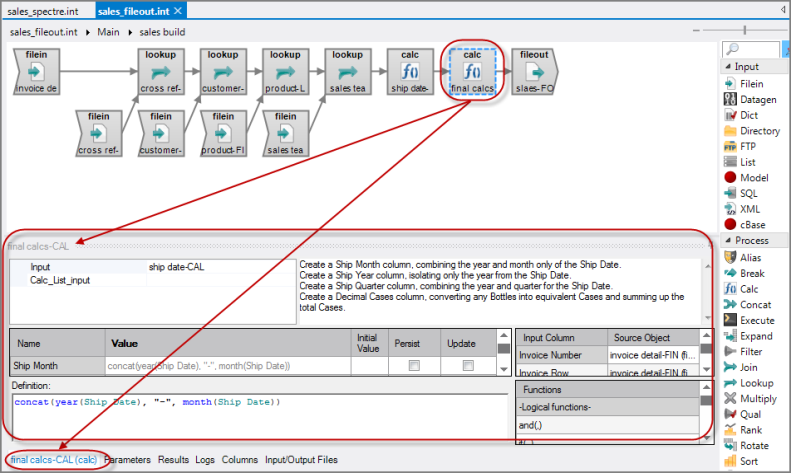Pick Directory node from the palette
The image size is (791, 473).
pyautogui.click(x=752, y=131)
